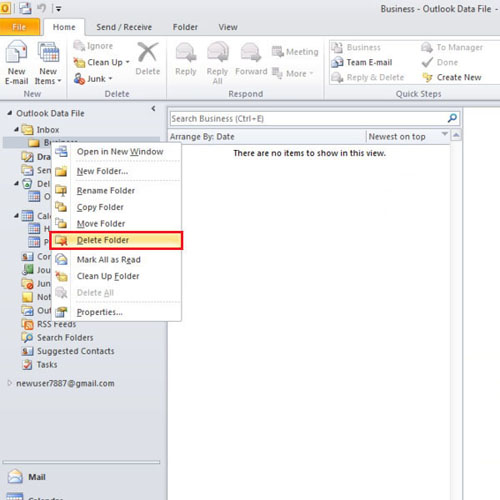
Task: Select the Reply & Delete quick step
Action: (x=368, y=77)
